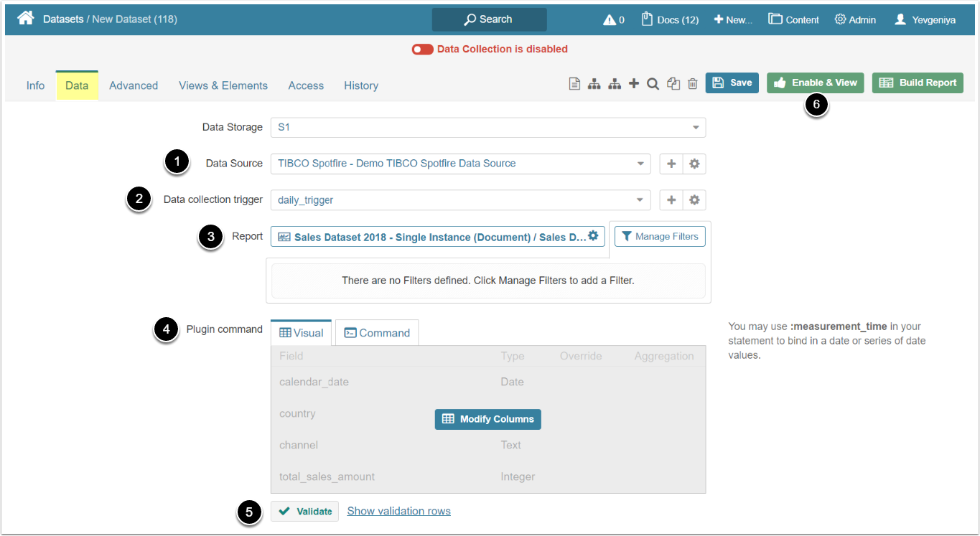Click the second hierarchy tree icon in toolbar
The width and height of the screenshot is (980, 536).
(x=615, y=84)
